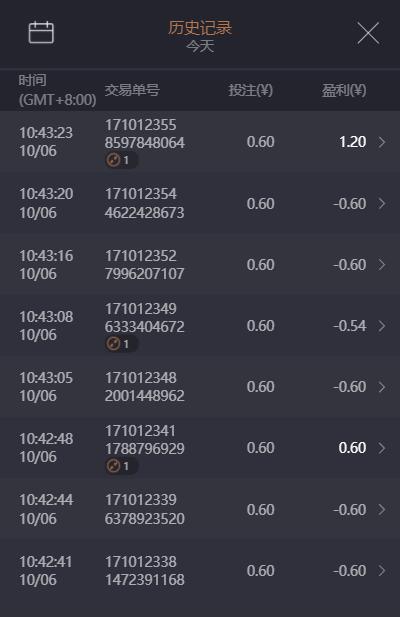The width and height of the screenshot is (400, 617).
Task: Open chevron for the 10:43:05 record
Action: coord(382,387)
